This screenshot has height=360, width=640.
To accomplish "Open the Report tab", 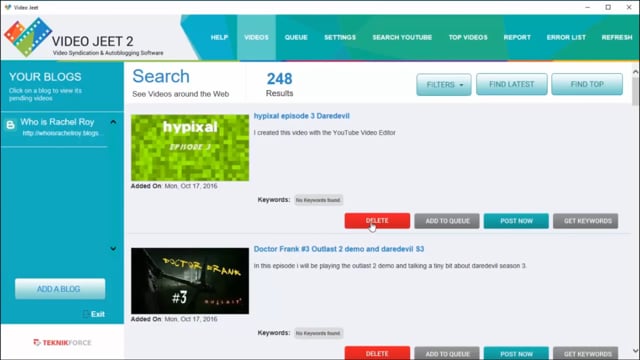I will pyautogui.click(x=517, y=37).
